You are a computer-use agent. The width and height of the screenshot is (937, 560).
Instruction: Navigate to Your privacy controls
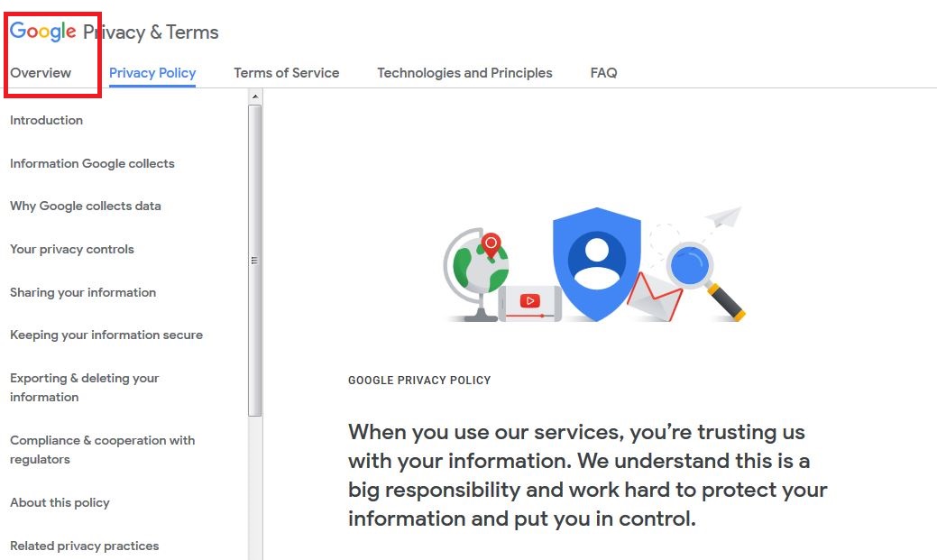[x=72, y=249]
